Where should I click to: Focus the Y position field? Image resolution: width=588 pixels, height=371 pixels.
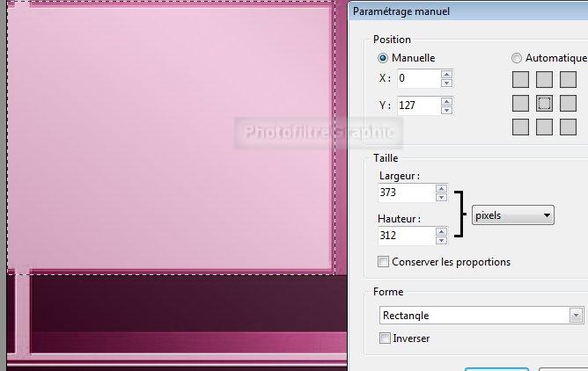415,106
